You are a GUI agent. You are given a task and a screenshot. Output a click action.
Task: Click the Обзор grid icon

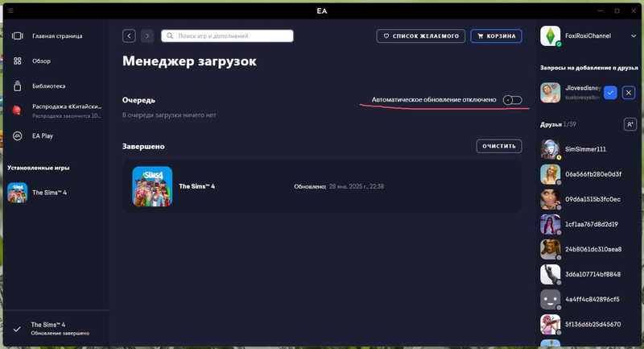click(17, 60)
